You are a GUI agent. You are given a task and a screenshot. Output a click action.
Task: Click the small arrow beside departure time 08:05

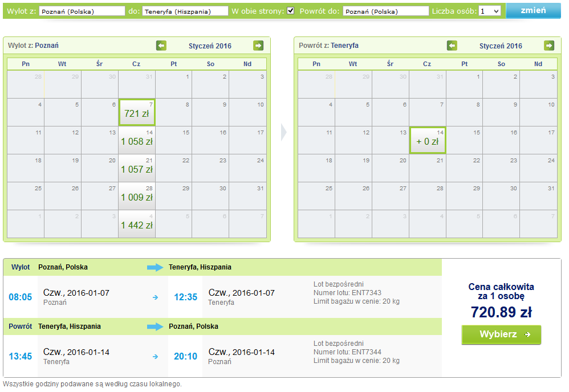[155, 297]
